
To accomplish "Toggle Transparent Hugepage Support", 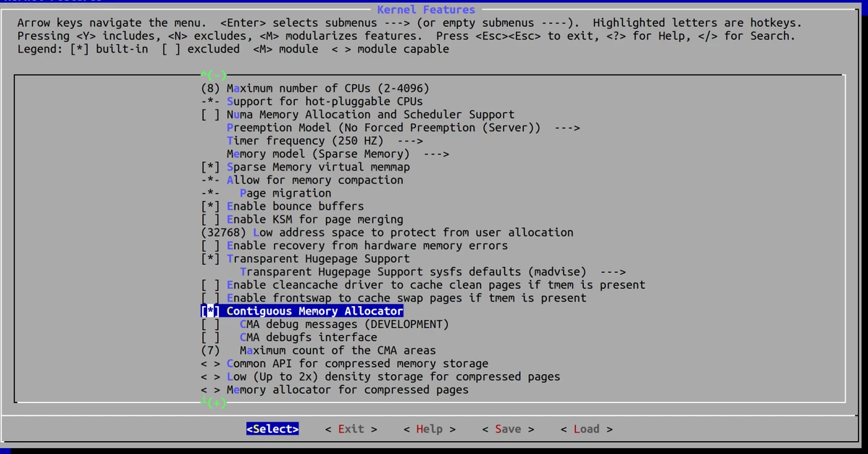I will [305, 259].
